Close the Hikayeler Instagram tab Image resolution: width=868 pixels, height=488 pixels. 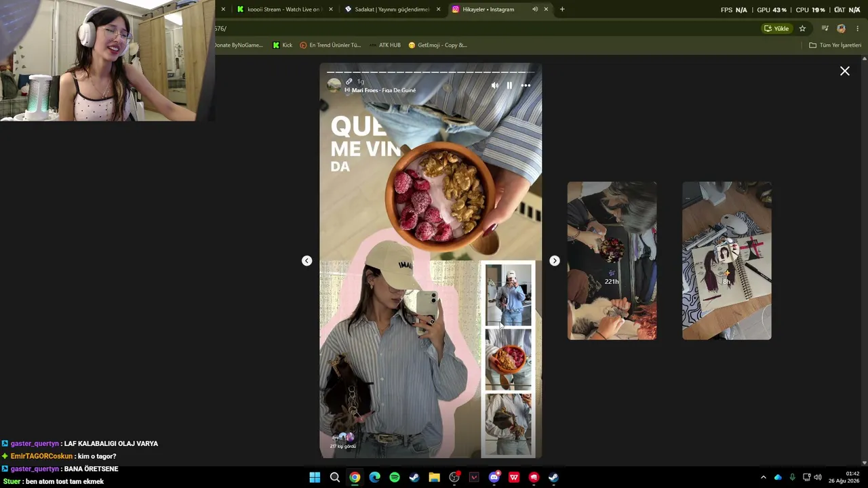point(546,9)
